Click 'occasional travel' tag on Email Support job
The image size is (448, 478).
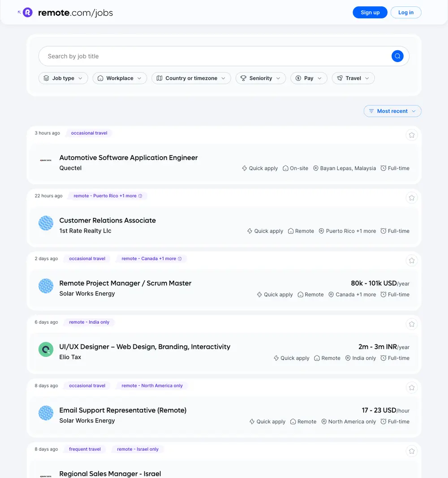point(87,386)
